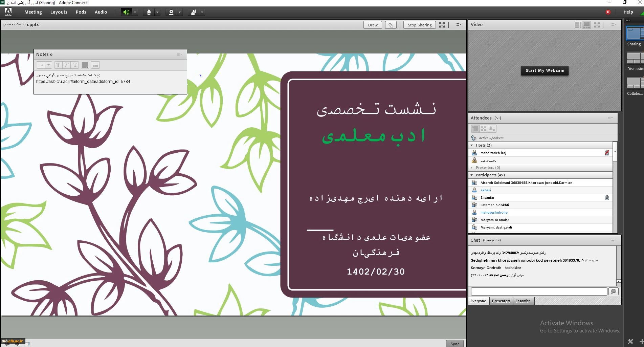This screenshot has height=347, width=644.
Task: Toggle the webcam icon in toolbar
Action: coord(171,12)
